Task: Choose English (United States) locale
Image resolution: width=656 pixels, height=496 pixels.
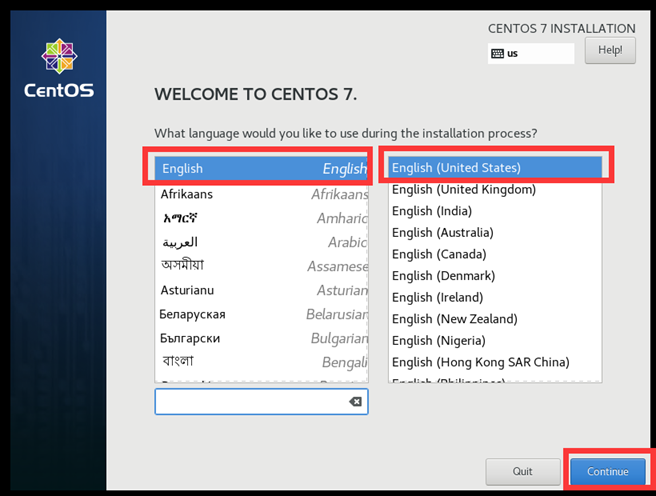Action: click(x=495, y=168)
